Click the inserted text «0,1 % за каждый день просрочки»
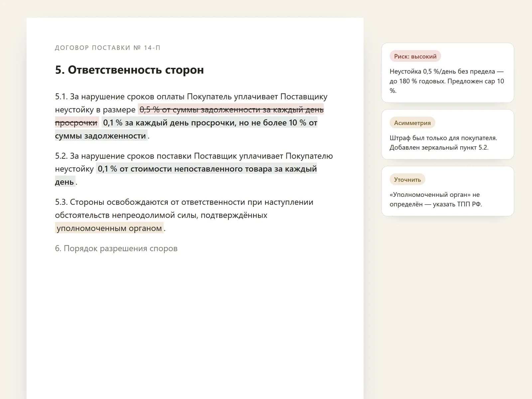The height and width of the screenshot is (399, 532). click(169, 123)
